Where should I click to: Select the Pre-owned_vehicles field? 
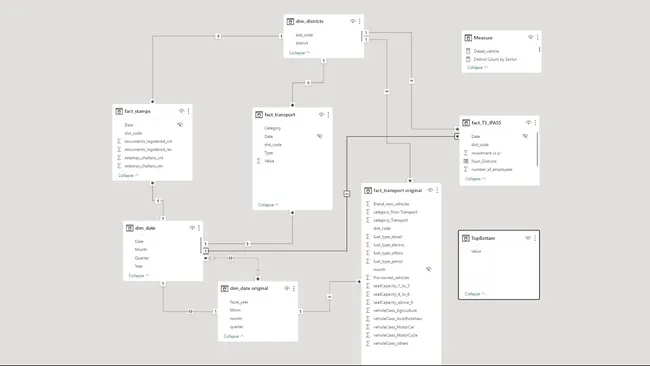pos(391,278)
